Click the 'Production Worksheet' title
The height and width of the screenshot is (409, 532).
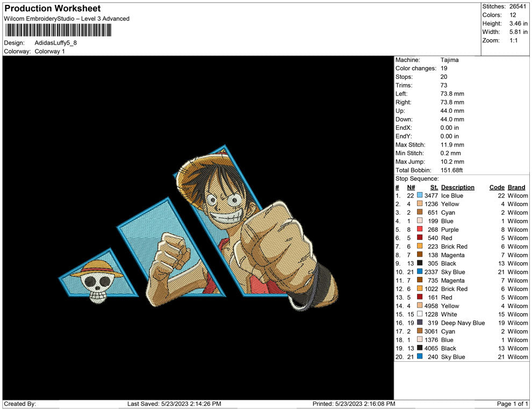click(53, 9)
